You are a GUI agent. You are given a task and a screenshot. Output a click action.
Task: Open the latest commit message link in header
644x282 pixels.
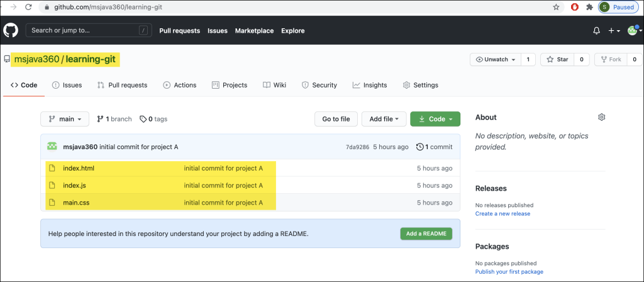click(x=139, y=147)
